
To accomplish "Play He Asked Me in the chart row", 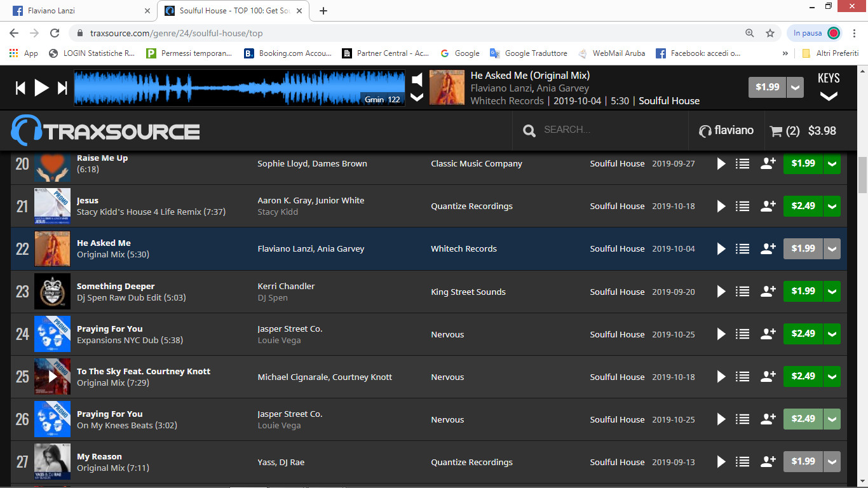I will point(721,249).
